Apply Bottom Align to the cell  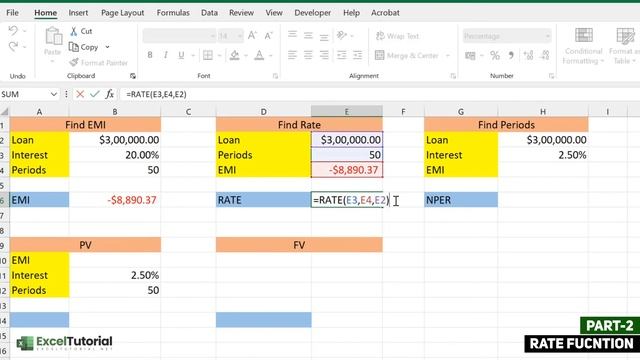[x=324, y=36]
